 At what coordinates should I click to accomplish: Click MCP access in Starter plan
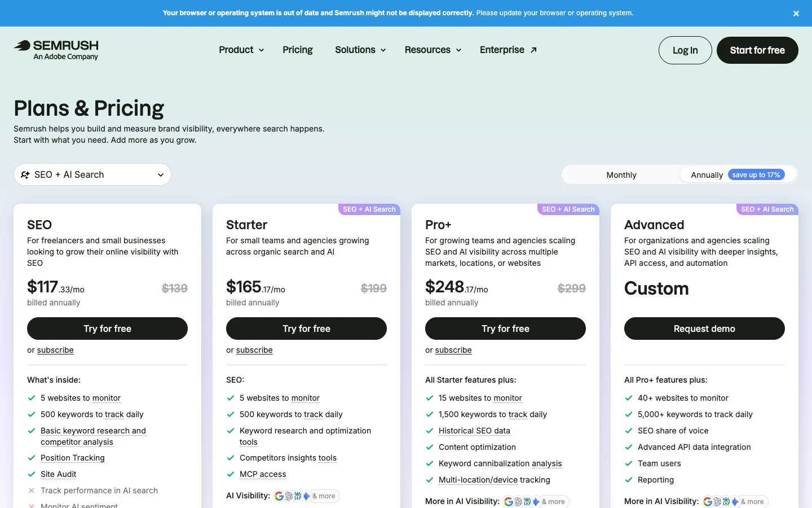[263, 474]
